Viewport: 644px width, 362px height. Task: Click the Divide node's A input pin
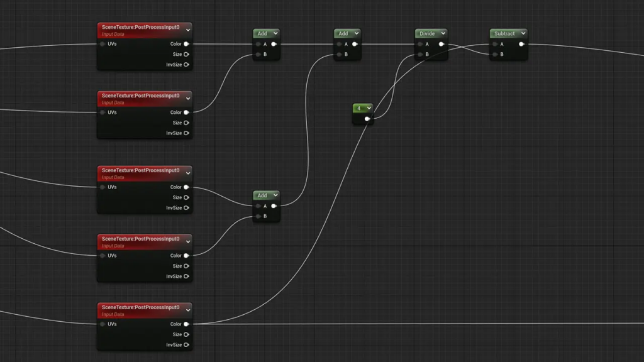420,44
